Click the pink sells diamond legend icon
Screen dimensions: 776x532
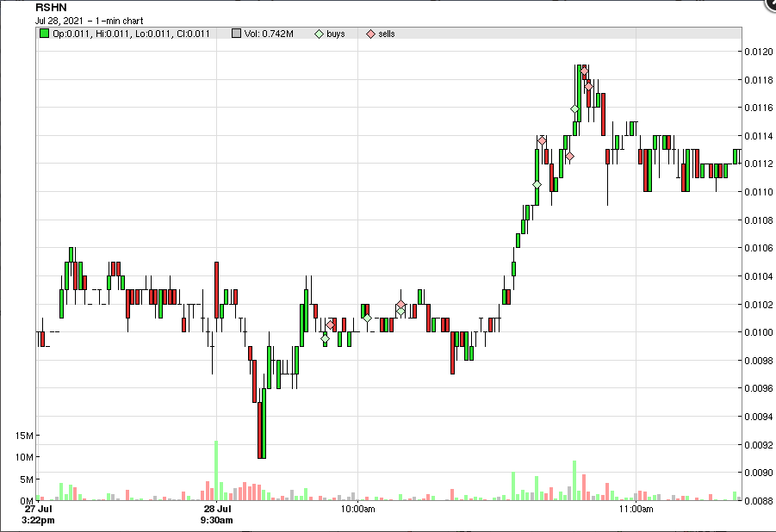point(370,34)
